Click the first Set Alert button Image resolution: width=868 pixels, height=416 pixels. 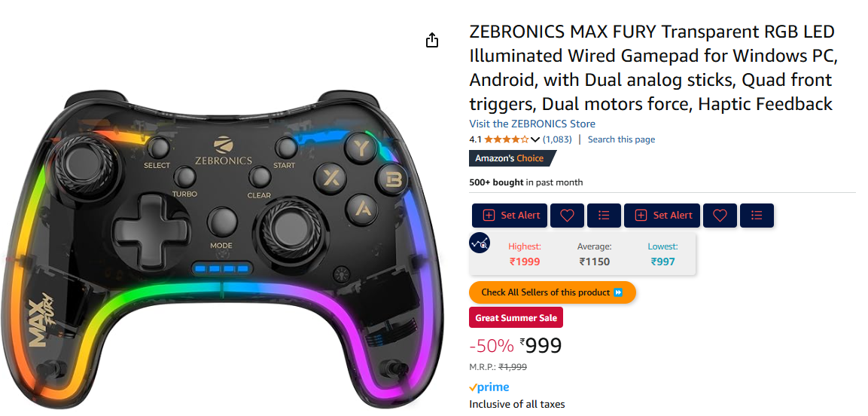[x=510, y=216]
